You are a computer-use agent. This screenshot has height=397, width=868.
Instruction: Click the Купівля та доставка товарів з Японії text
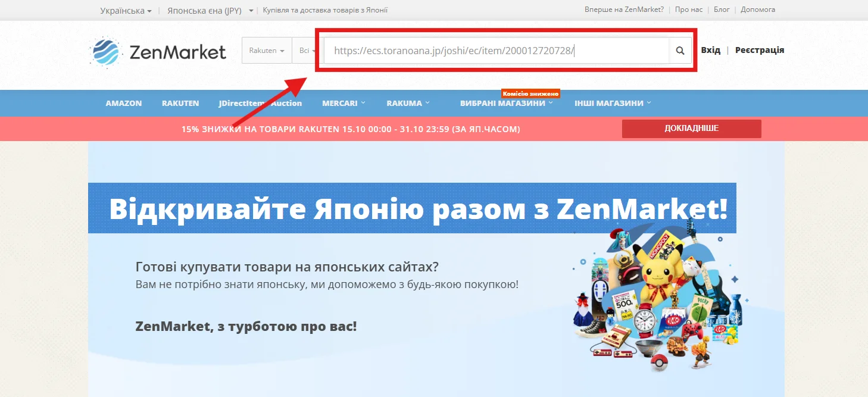[x=325, y=10]
